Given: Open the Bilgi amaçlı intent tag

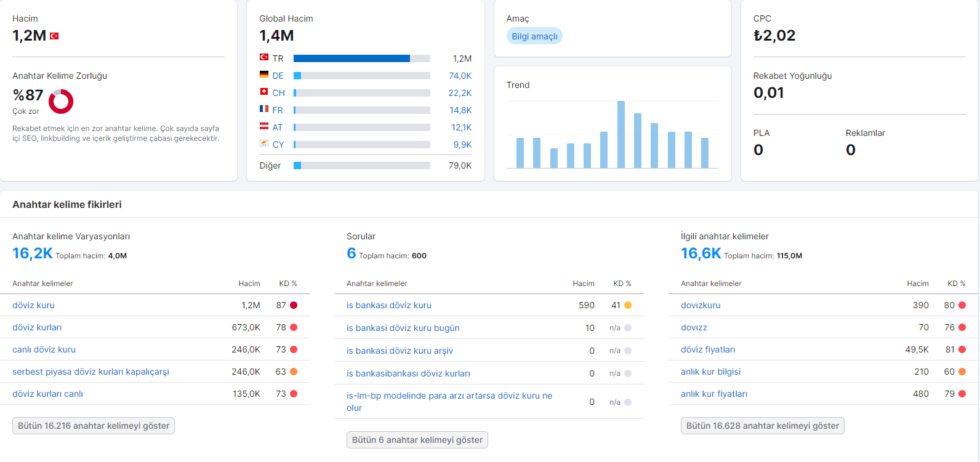Looking at the screenshot, I should (x=534, y=36).
